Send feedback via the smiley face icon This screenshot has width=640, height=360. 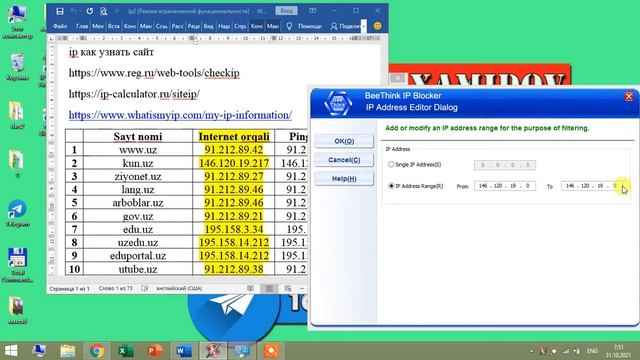[378, 26]
